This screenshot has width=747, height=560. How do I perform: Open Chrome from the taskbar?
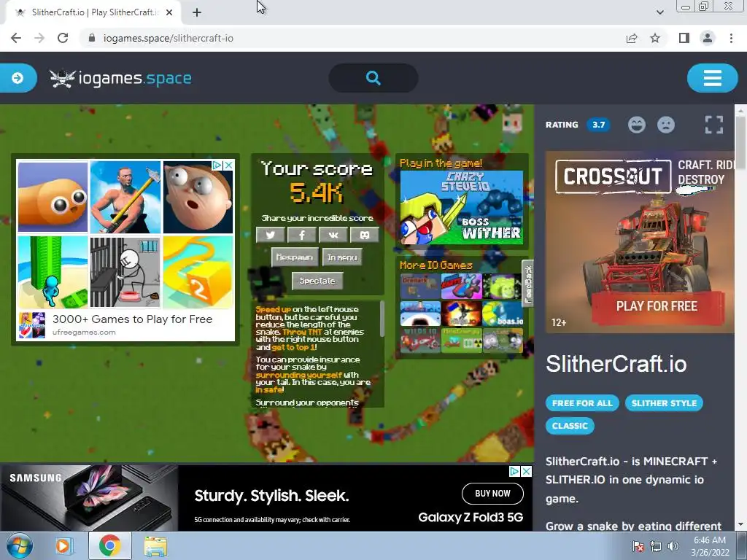[x=109, y=545]
